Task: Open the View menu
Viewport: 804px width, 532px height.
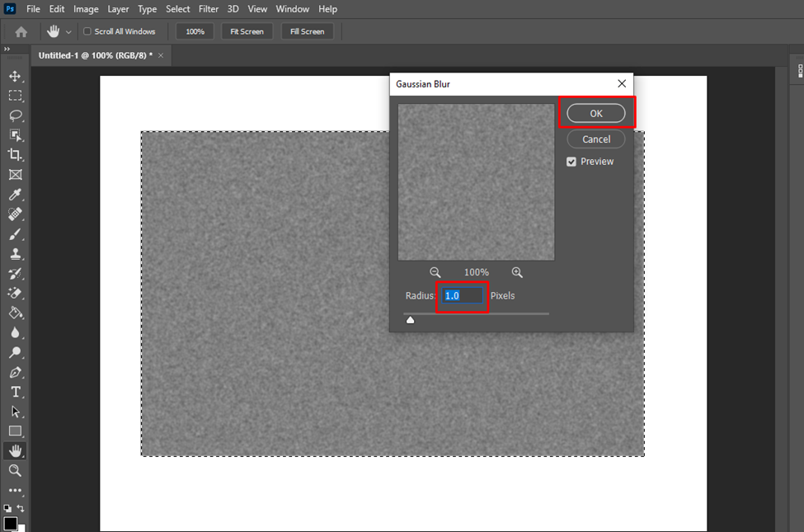Action: pos(257,9)
